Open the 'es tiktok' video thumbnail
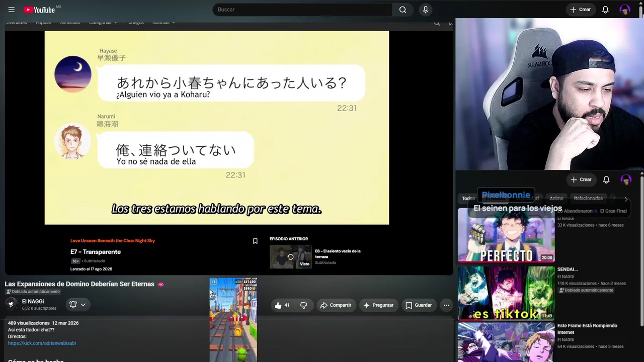This screenshot has width=644, height=362. click(x=506, y=293)
